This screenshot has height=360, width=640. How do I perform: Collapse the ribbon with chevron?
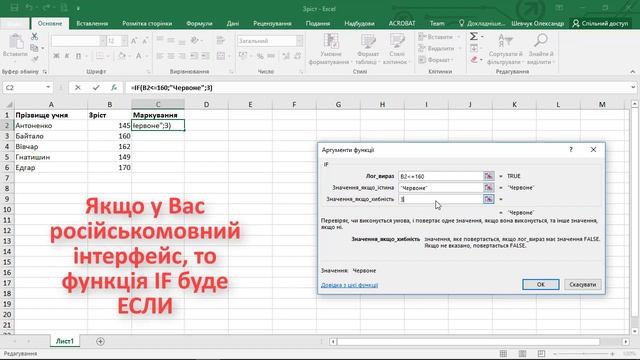(x=633, y=72)
